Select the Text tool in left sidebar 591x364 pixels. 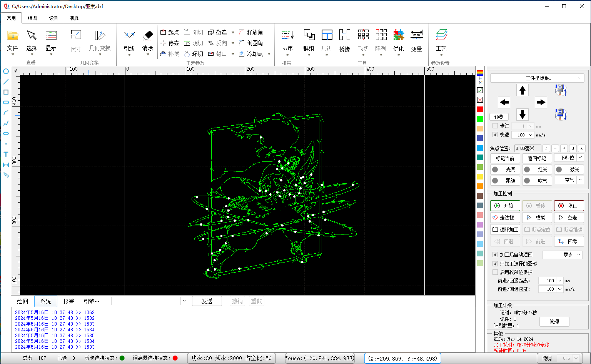click(x=6, y=154)
